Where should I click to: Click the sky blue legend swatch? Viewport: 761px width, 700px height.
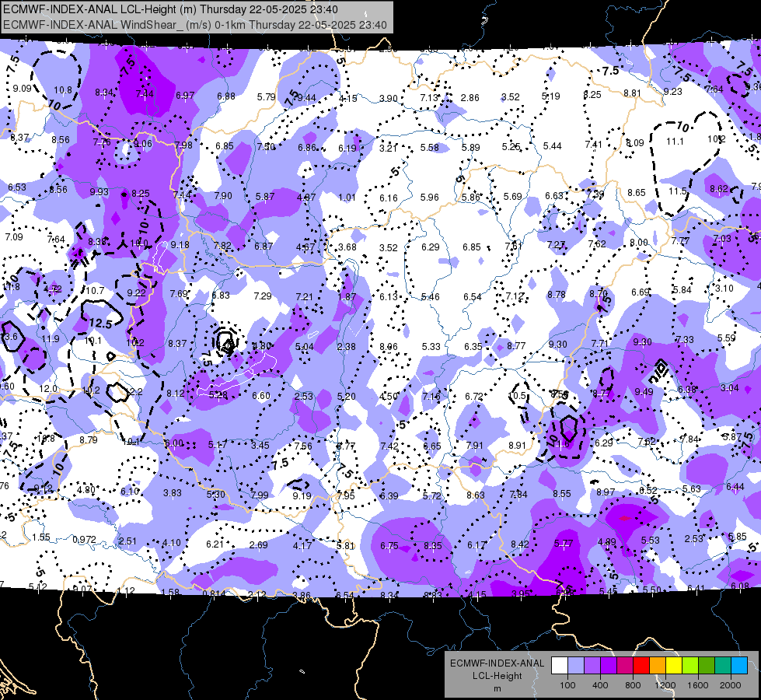pyautogui.click(x=739, y=666)
